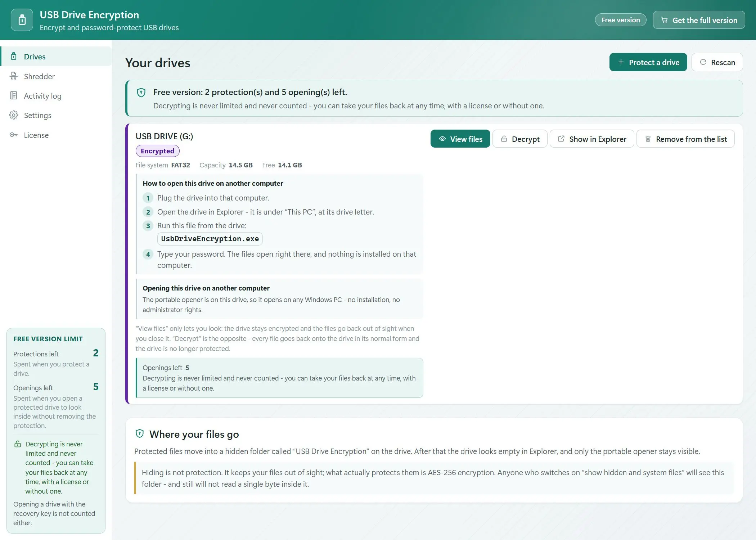Viewport: 756px width, 540px height.
Task: Click the FREE VERSION LIMIT heading
Action: 48,339
